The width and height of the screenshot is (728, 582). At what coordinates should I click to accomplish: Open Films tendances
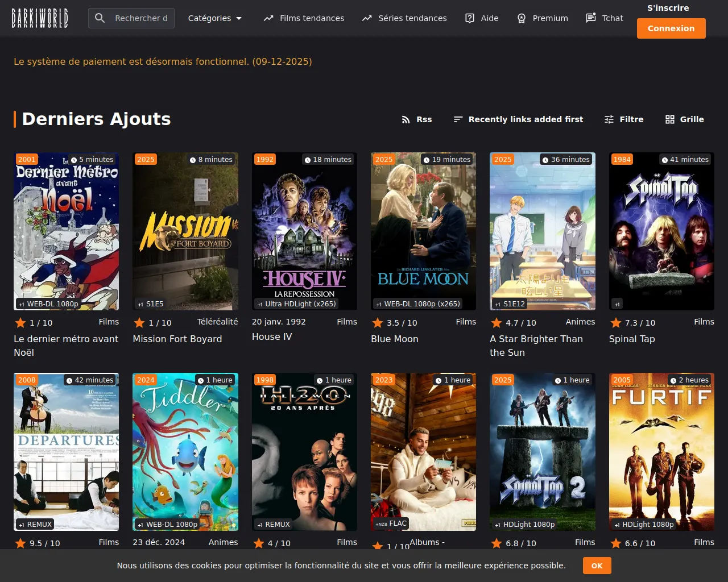[x=304, y=18]
